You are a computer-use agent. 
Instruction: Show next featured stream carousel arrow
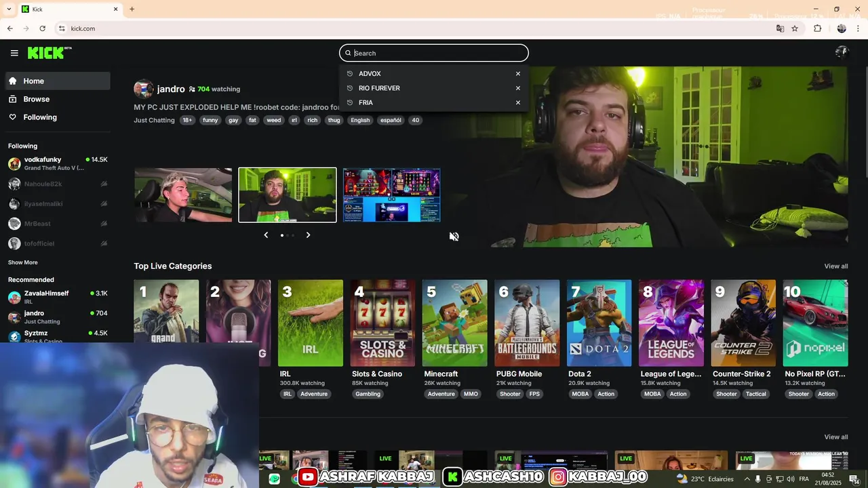point(308,235)
